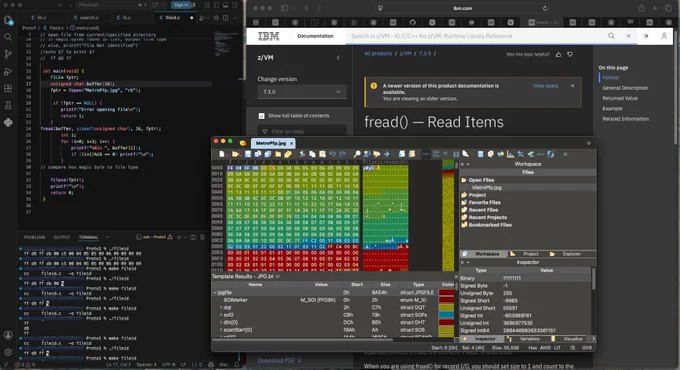The width and height of the screenshot is (680, 370).
Task: Click red color swatch in SOIMarker row
Action: tap(446, 300)
